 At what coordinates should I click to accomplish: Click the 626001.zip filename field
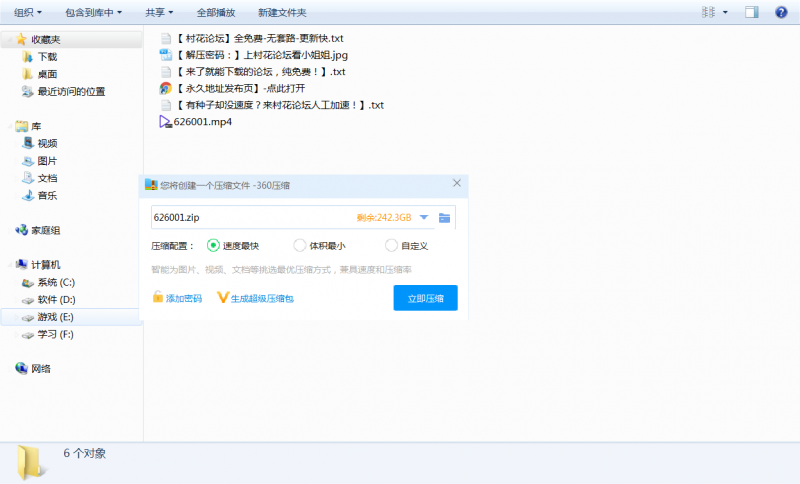[x=250, y=218]
